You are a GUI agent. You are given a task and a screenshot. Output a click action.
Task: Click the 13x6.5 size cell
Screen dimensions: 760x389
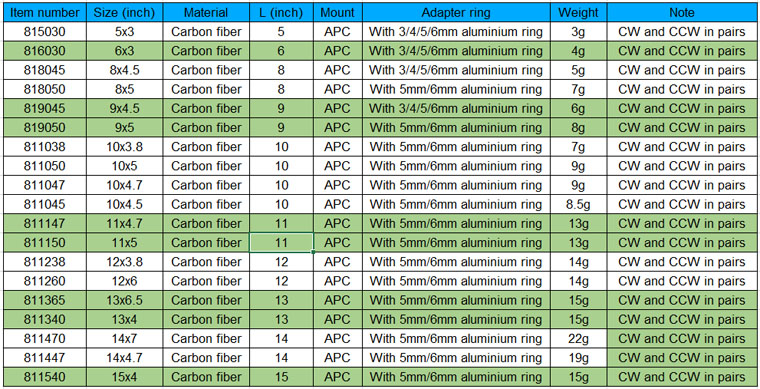click(x=125, y=300)
